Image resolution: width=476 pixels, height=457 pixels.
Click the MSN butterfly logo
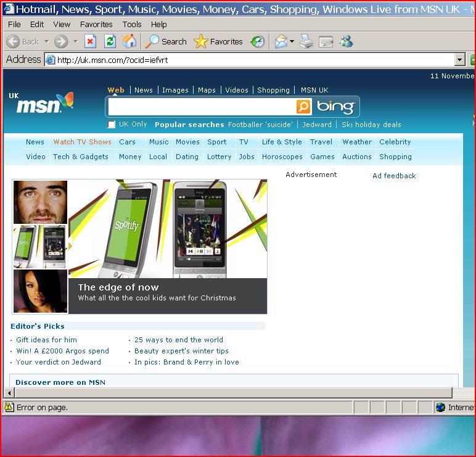click(x=44, y=103)
